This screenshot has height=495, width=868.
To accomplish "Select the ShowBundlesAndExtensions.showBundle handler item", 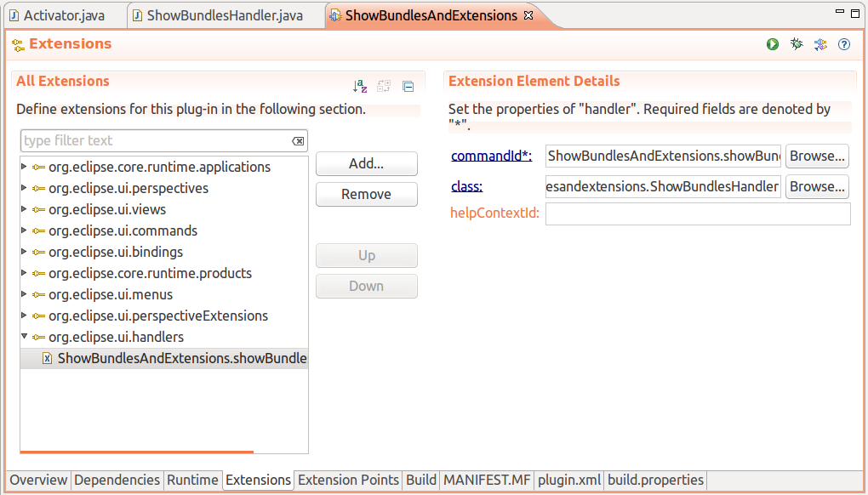I will click(164, 358).
